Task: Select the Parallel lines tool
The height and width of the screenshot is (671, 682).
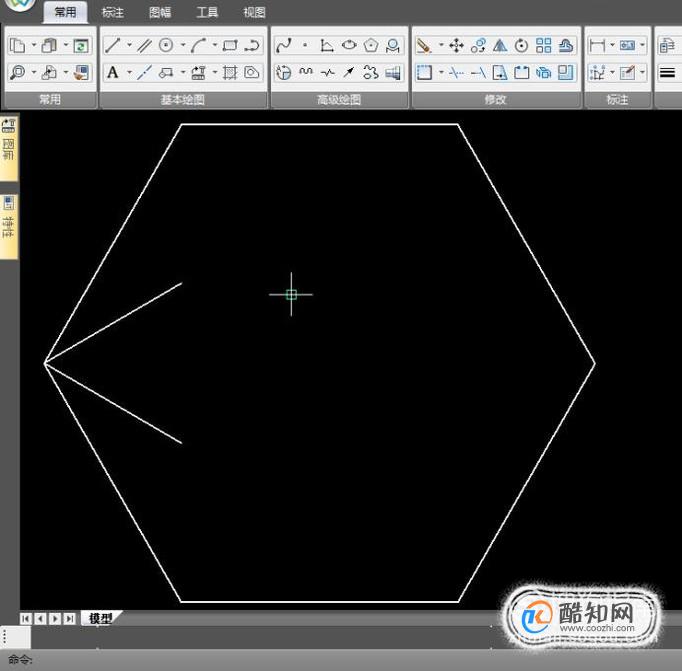Action: point(144,45)
